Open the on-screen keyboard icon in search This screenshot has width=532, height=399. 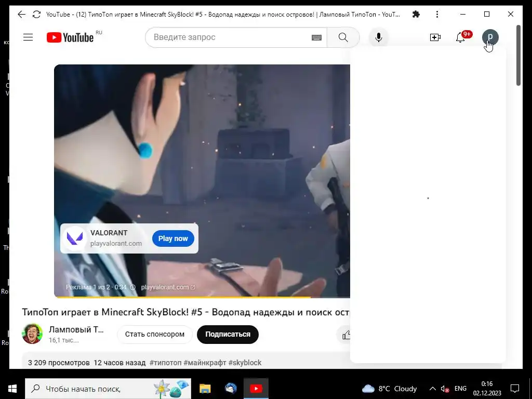pos(316,37)
